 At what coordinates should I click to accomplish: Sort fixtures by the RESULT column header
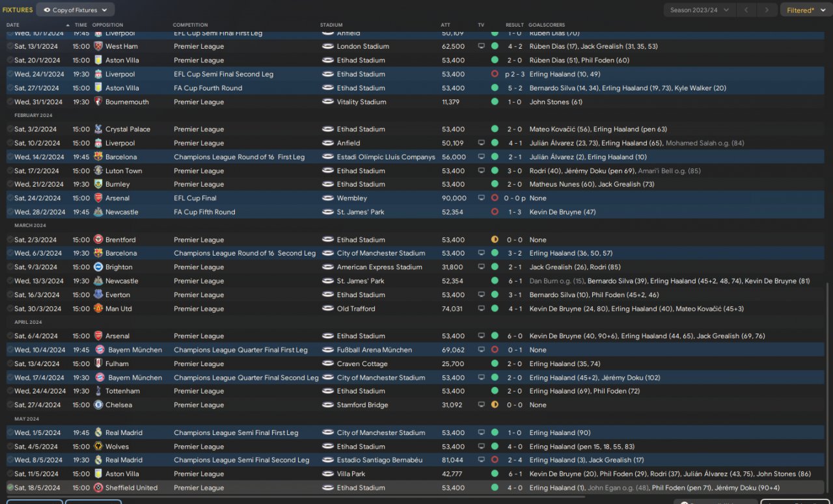point(515,25)
